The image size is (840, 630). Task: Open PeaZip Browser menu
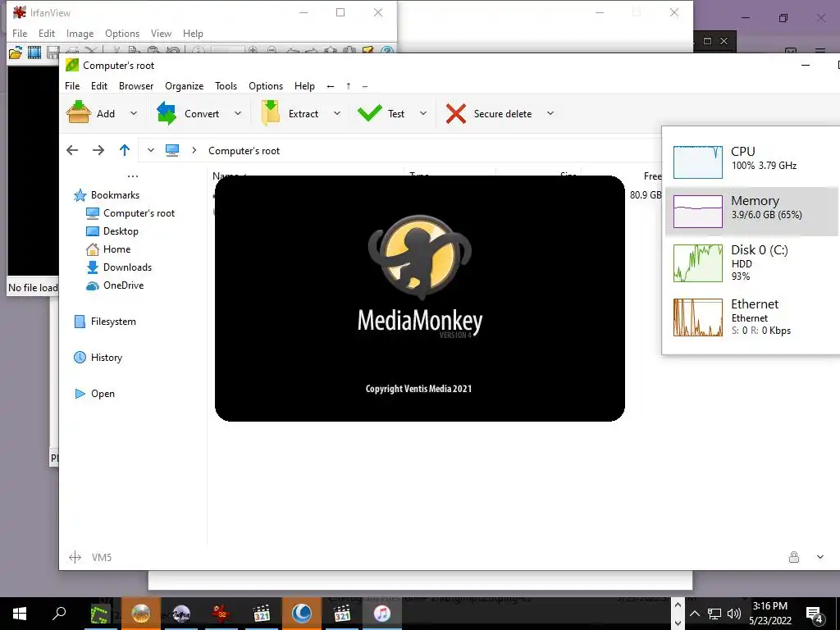tap(136, 85)
